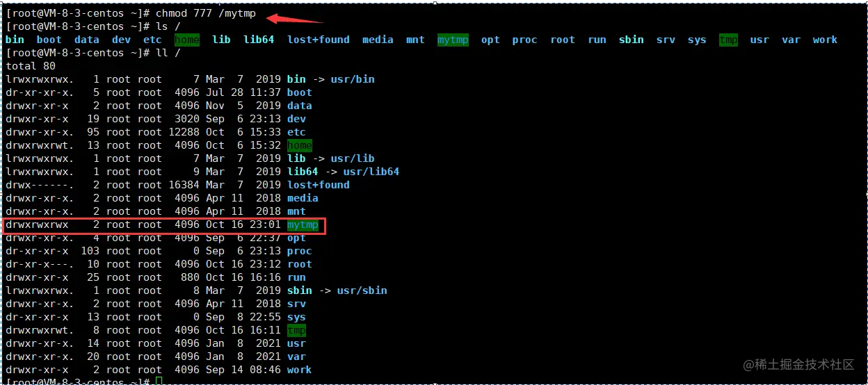Click the 'Oct 16 16:16' timestamp on run row
Screen dimensions: 868x385
tap(243, 277)
